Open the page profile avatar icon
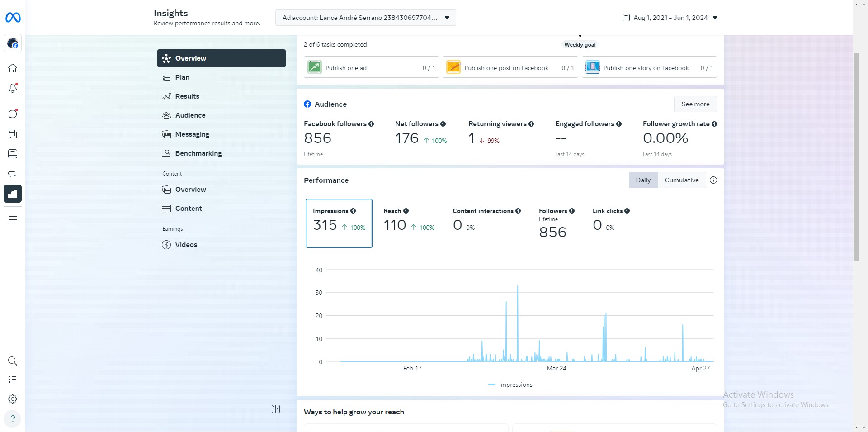Screen dimensions: 868x432 tap(13, 43)
